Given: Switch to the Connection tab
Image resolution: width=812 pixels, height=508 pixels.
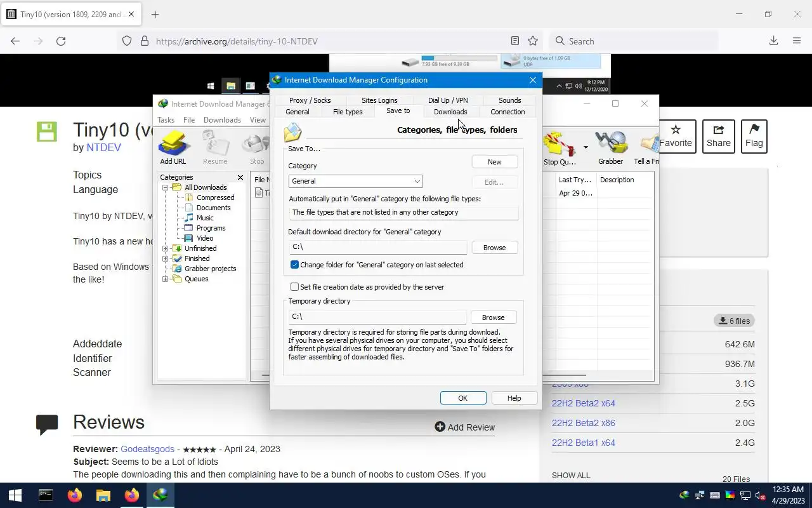Looking at the screenshot, I should [507, 112].
